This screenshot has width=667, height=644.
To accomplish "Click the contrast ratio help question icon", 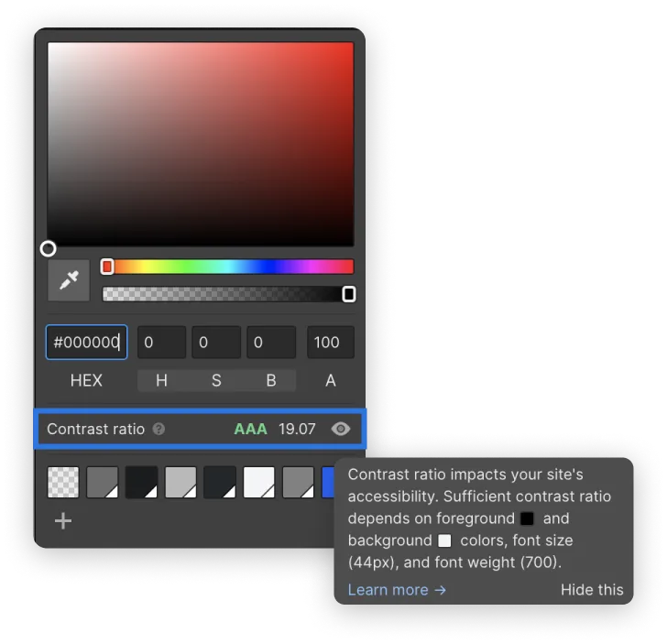I will pyautogui.click(x=159, y=429).
